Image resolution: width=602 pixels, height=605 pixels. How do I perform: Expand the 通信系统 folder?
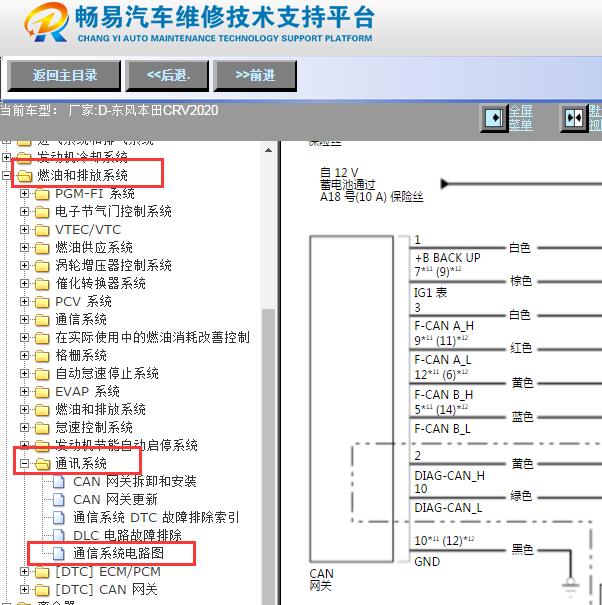[x=24, y=319]
